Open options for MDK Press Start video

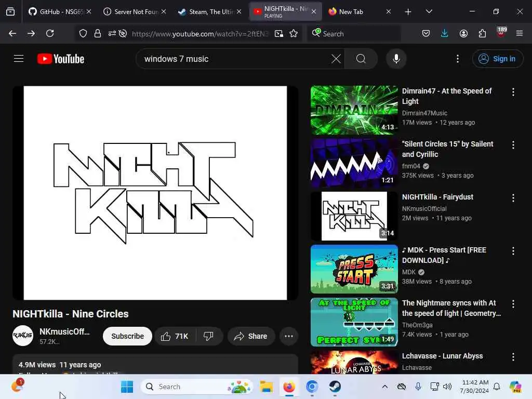click(x=513, y=251)
